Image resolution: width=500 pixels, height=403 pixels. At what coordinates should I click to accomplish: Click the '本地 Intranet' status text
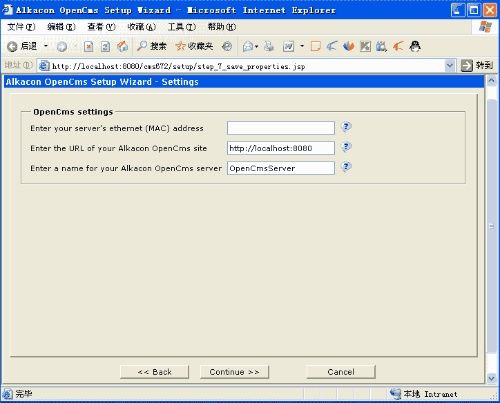tap(430, 394)
